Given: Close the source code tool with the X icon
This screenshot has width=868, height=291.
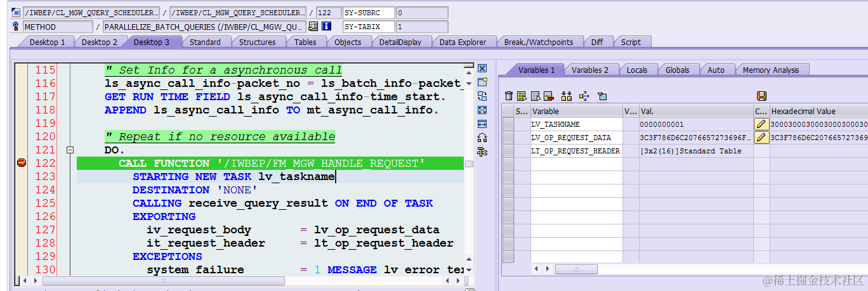Looking at the screenshot, I should [x=482, y=68].
